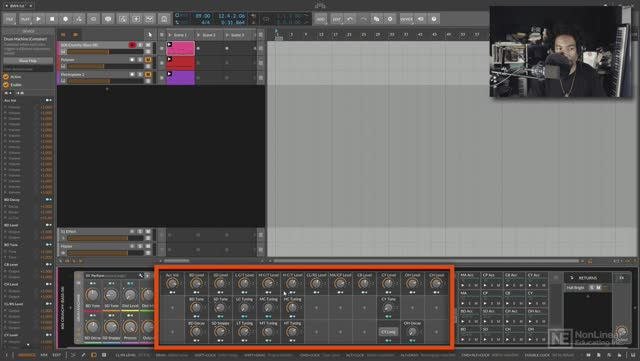Arm record on the first drum track

132,45
